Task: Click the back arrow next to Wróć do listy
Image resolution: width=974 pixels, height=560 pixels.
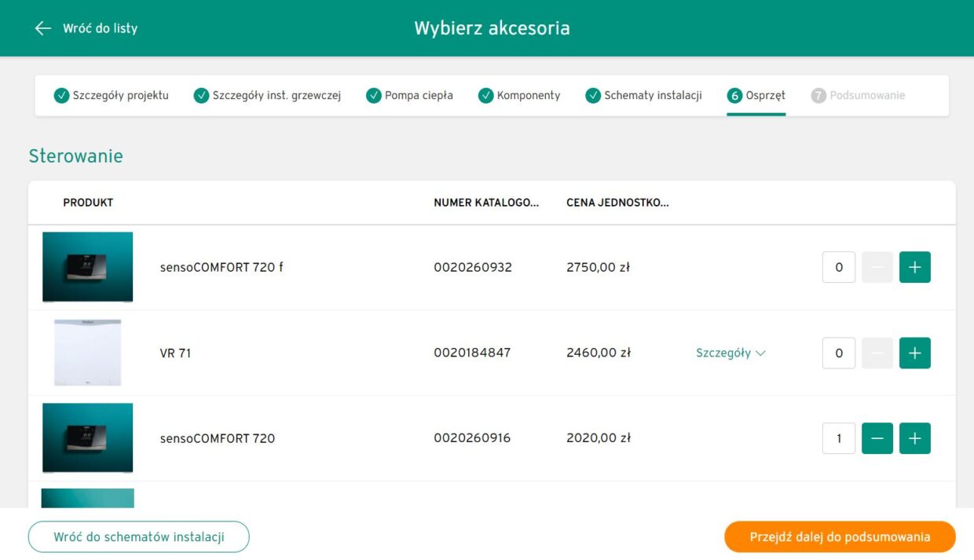Action: [x=42, y=28]
